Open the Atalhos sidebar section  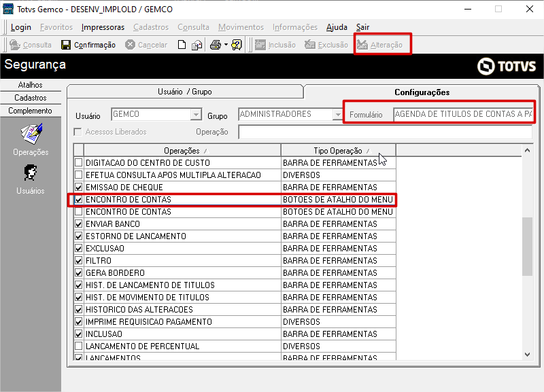31,85
